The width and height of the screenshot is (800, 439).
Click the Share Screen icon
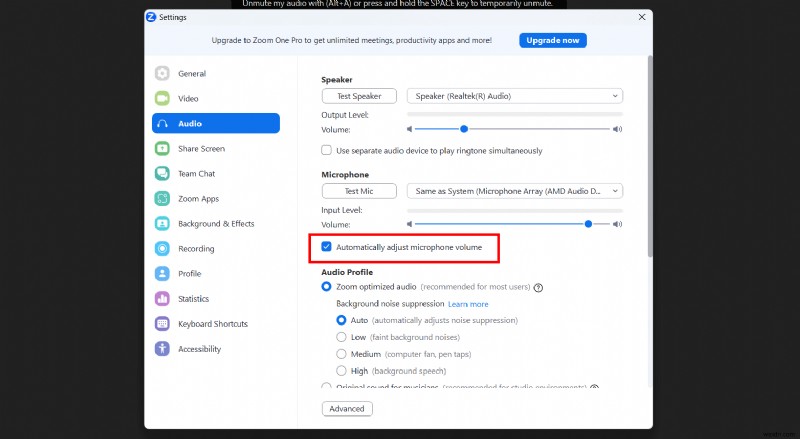click(162, 149)
